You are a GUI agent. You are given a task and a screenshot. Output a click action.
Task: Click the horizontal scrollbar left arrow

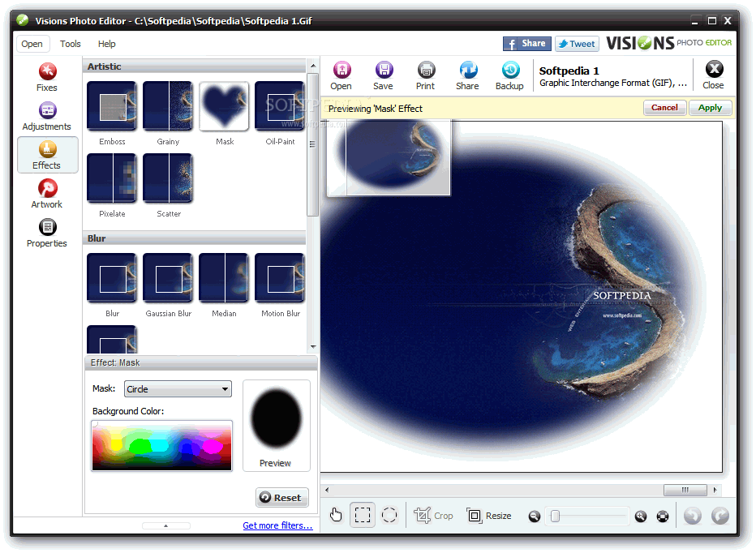[x=328, y=490]
